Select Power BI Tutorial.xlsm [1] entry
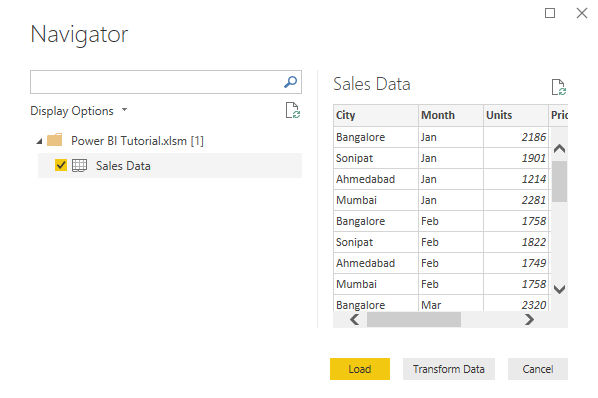This screenshot has width=598, height=398. coord(137,141)
